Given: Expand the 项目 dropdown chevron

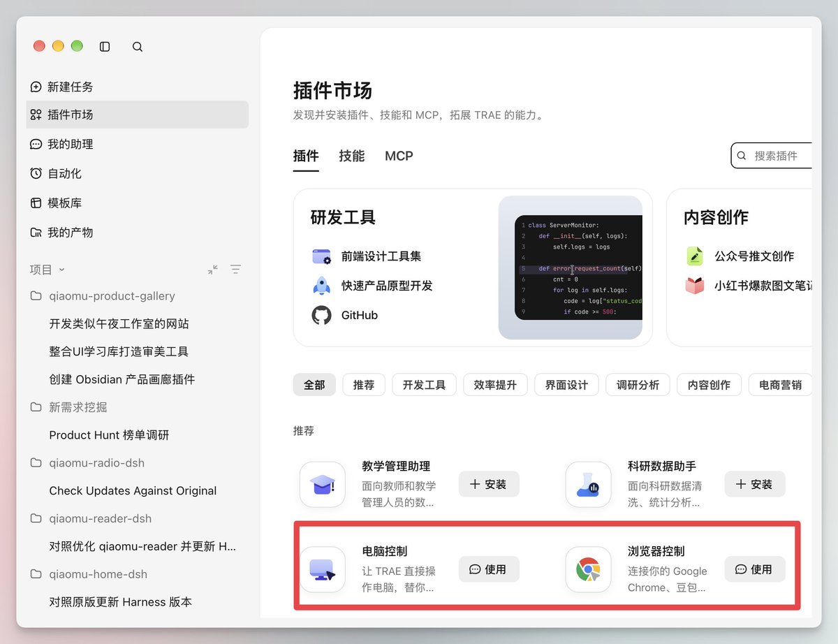Looking at the screenshot, I should click(61, 270).
